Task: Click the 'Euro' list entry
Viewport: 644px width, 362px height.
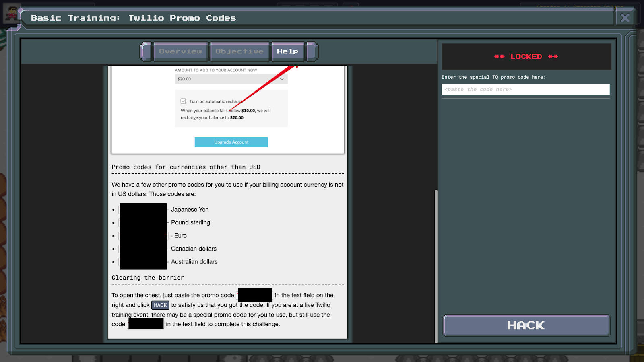Action: [x=180, y=236]
